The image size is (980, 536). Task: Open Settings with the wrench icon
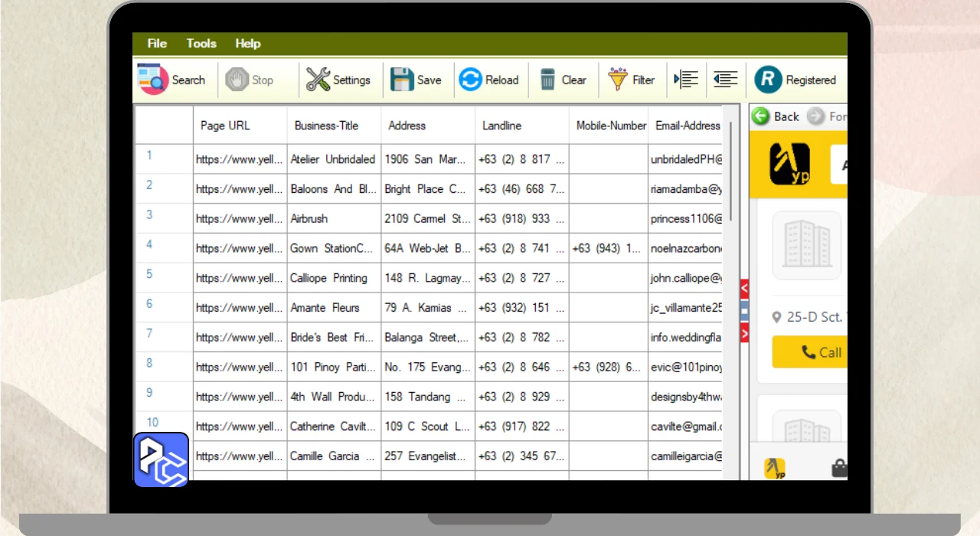[x=318, y=80]
